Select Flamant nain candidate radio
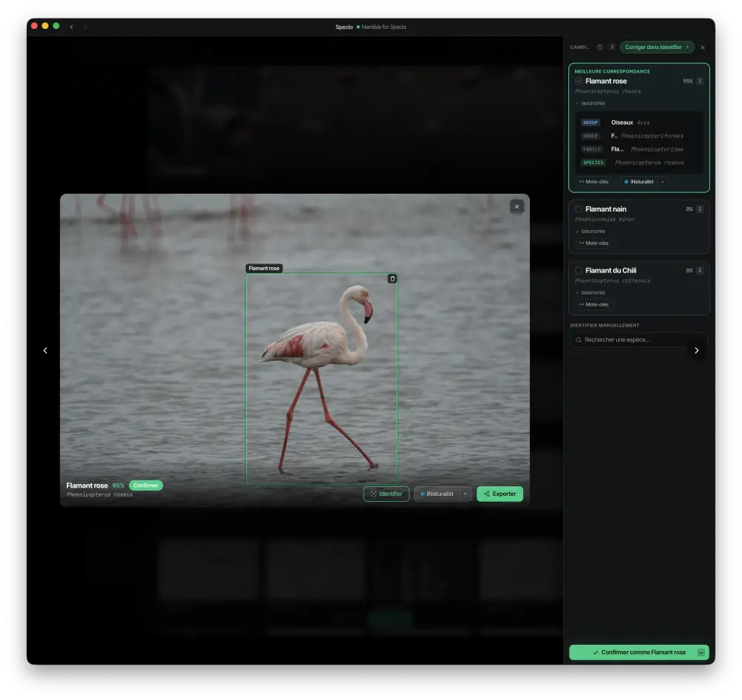Screen dimensions: 742x700 point(578,209)
